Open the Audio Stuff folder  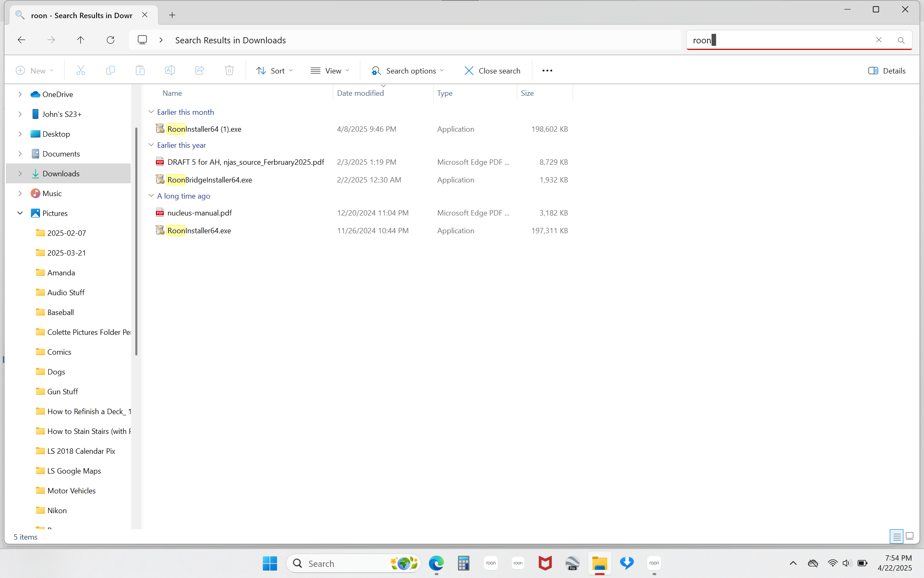tap(66, 292)
